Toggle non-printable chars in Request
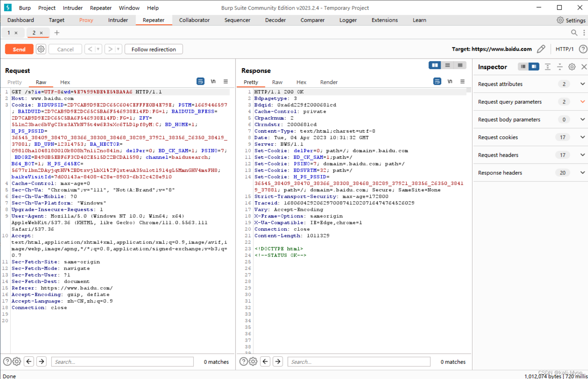The image size is (588, 379). [213, 81]
